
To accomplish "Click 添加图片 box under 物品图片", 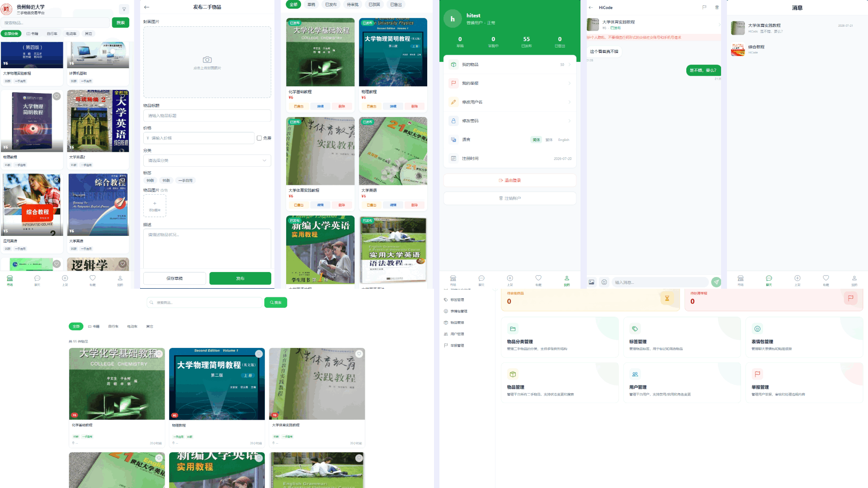I will pyautogui.click(x=155, y=206).
